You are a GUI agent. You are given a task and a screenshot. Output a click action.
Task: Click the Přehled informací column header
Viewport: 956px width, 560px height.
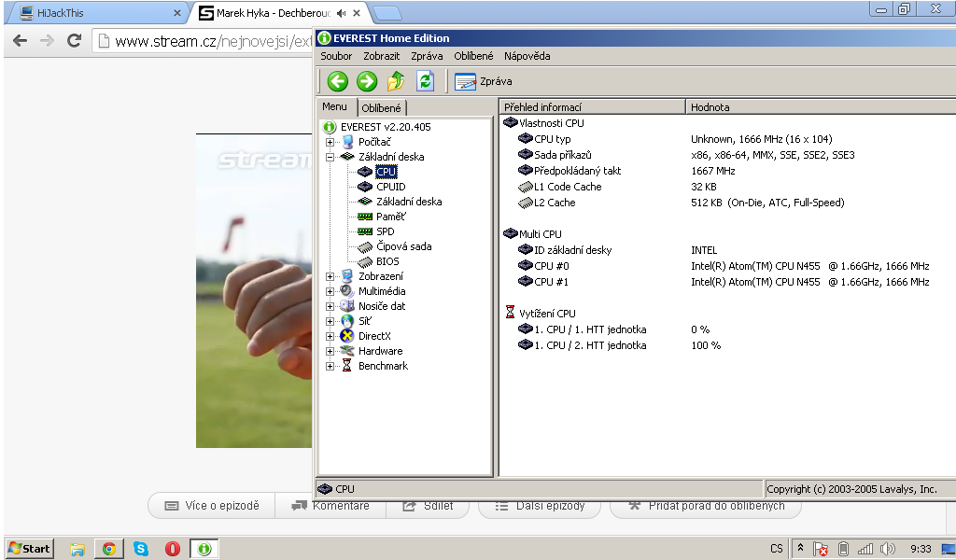592,107
